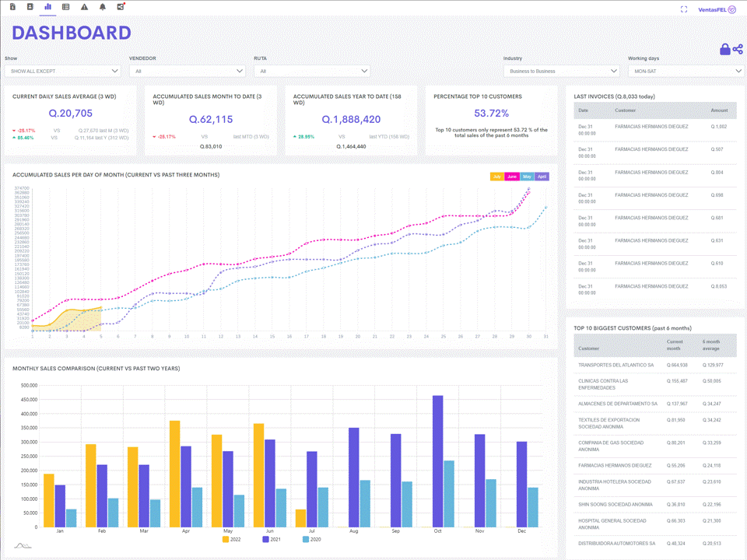Toggle the 2020 legend item in monthly chart
Screen dimensions: 747x560
311,540
